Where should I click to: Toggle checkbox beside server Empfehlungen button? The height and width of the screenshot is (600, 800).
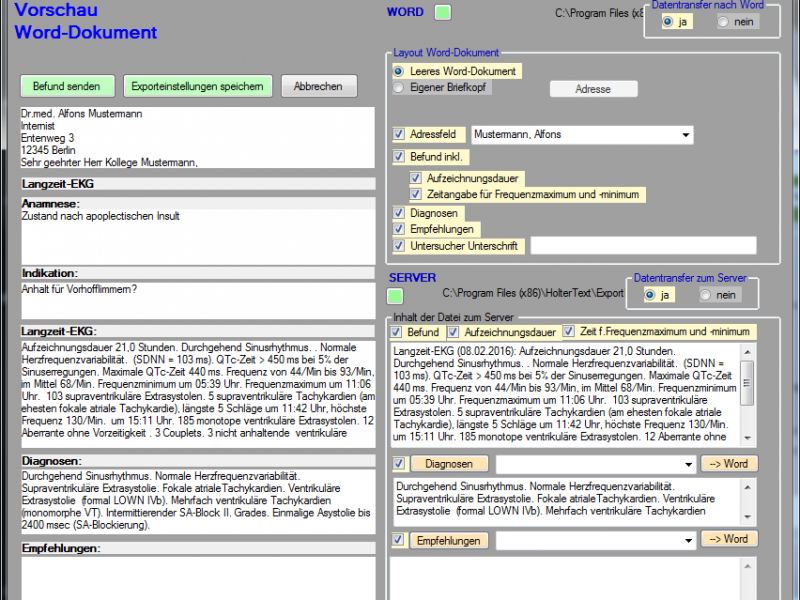[398, 540]
